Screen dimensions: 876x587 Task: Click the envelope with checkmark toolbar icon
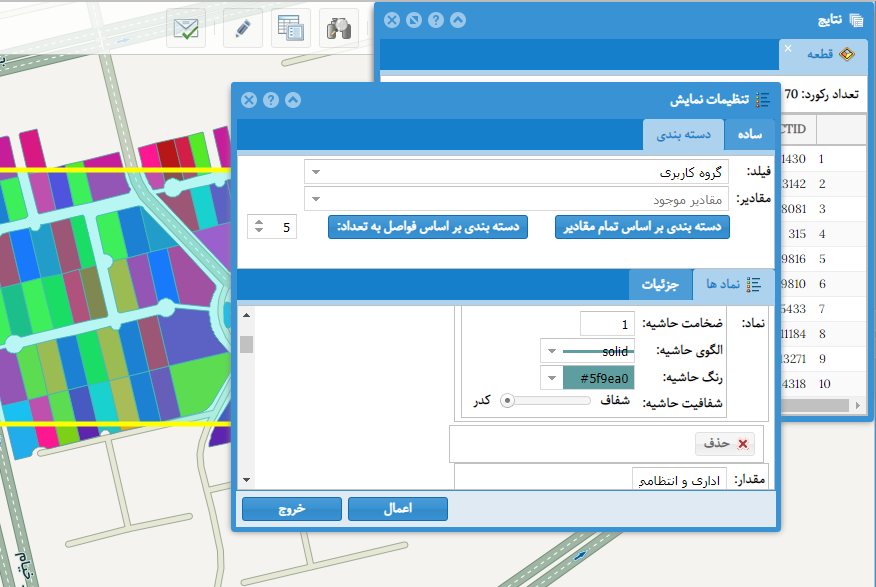(186, 28)
